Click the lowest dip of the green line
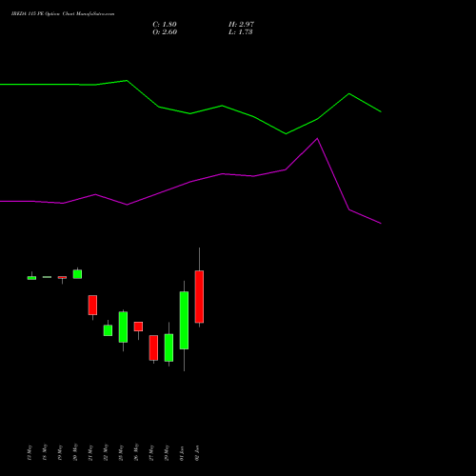The height and width of the screenshot is (476, 476). [286, 134]
